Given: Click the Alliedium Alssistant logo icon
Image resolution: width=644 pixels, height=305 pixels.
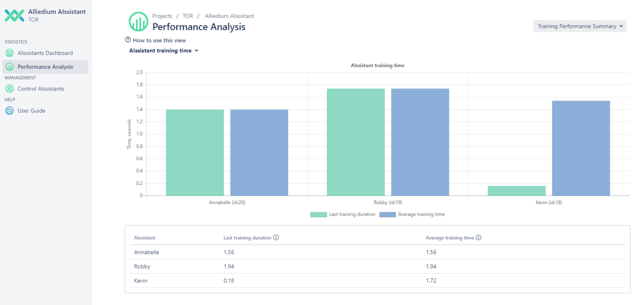Looking at the screenshot, I should pyautogui.click(x=14, y=16).
